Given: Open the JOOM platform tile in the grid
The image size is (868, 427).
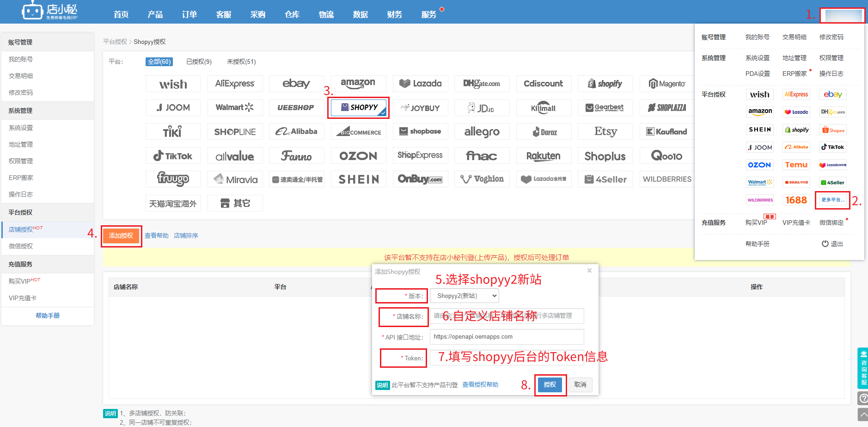Looking at the screenshot, I should (173, 108).
